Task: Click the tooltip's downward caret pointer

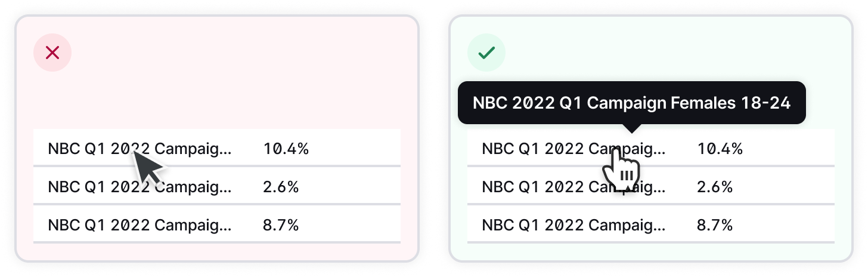Action: 632,128
